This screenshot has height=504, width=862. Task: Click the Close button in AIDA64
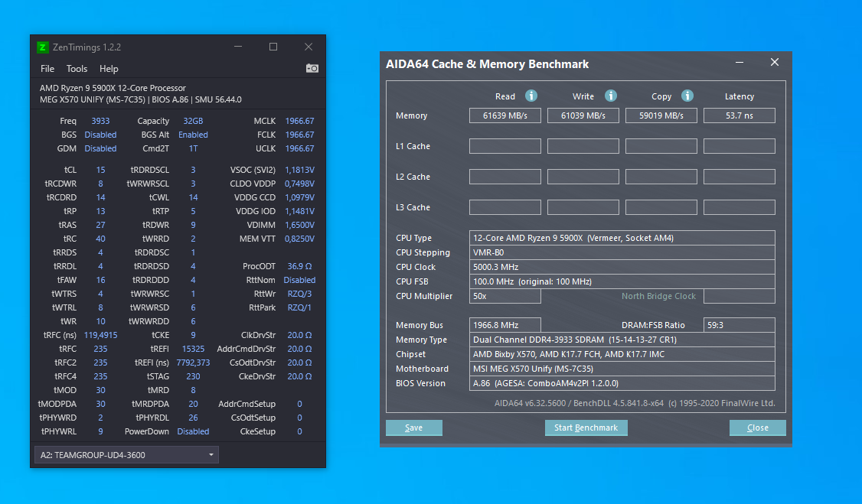tap(758, 428)
